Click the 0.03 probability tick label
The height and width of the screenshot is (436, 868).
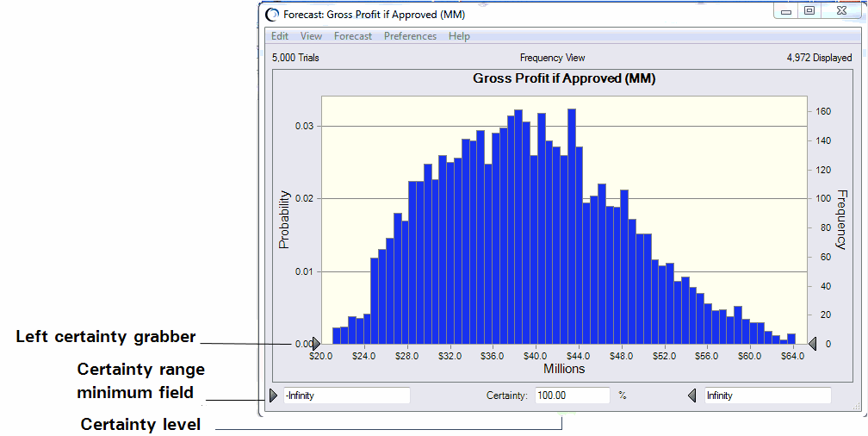tap(305, 127)
